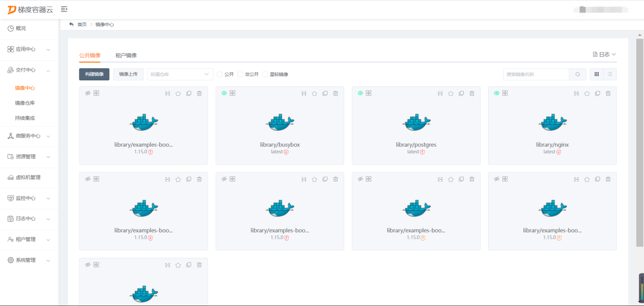This screenshot has width=644, height=306.
Task: Click the library/nginx image name
Action: pyautogui.click(x=552, y=145)
